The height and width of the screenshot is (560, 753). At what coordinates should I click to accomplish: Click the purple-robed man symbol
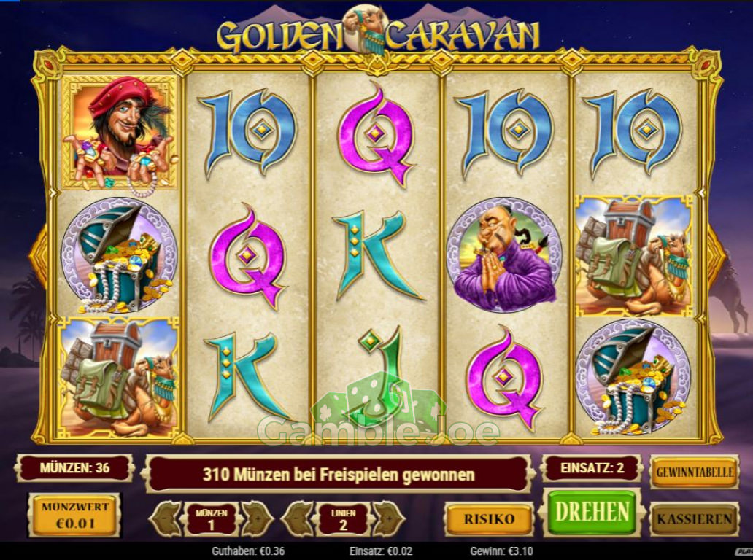(504, 255)
